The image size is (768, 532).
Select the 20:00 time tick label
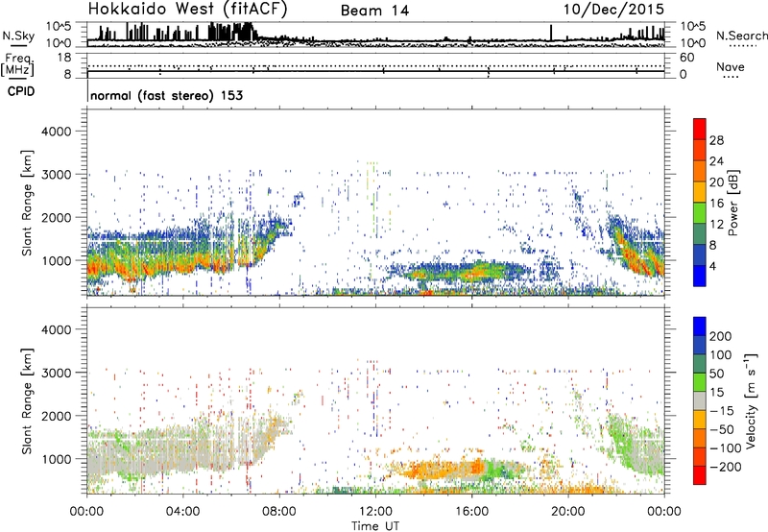click(567, 512)
